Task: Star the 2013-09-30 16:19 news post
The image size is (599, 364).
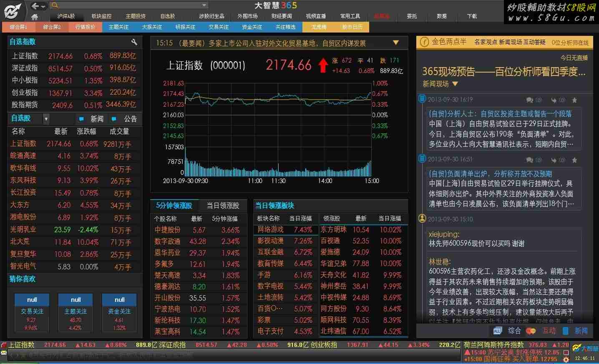Action: [x=574, y=100]
